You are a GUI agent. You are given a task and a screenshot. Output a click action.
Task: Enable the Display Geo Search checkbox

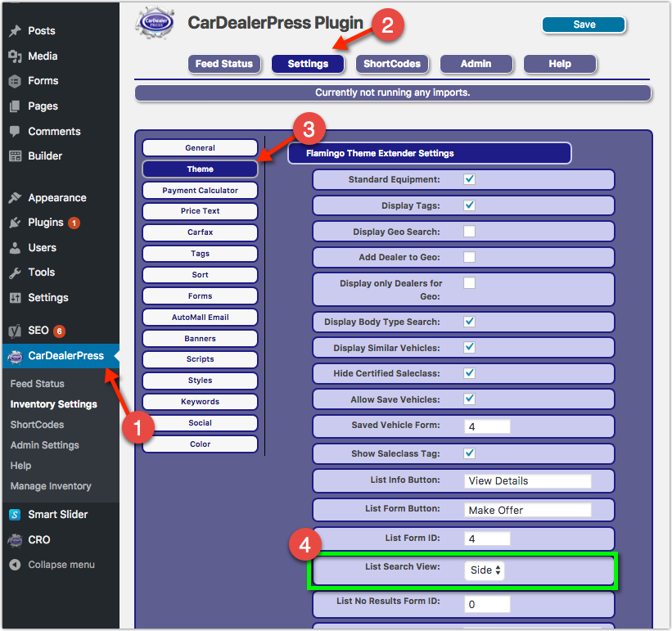click(x=469, y=232)
